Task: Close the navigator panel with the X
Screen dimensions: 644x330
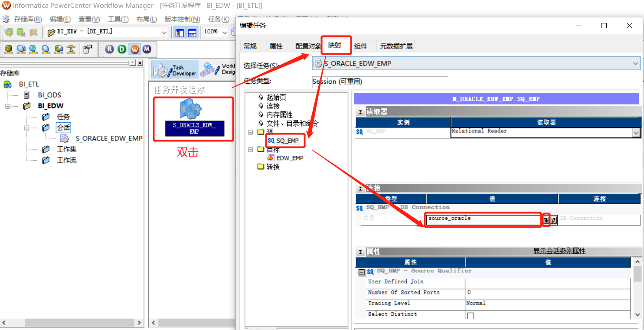Action: coord(140,63)
